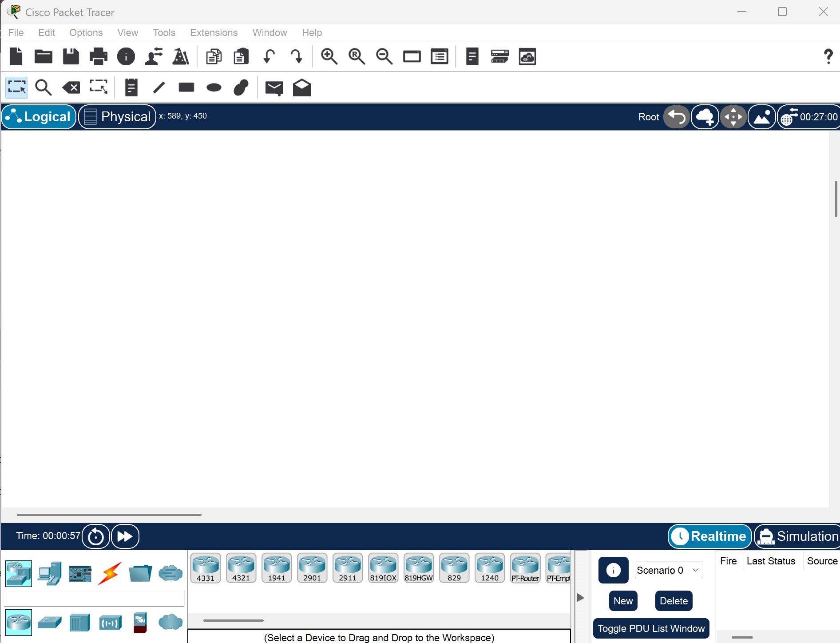The image size is (840, 643).
Task: Switch to Simulation mode
Action: pyautogui.click(x=797, y=536)
